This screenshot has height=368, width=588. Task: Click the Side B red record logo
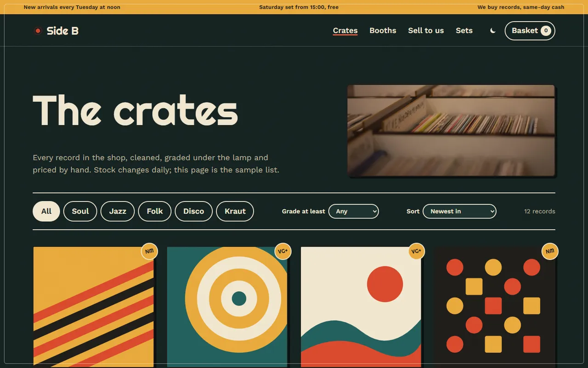point(38,31)
